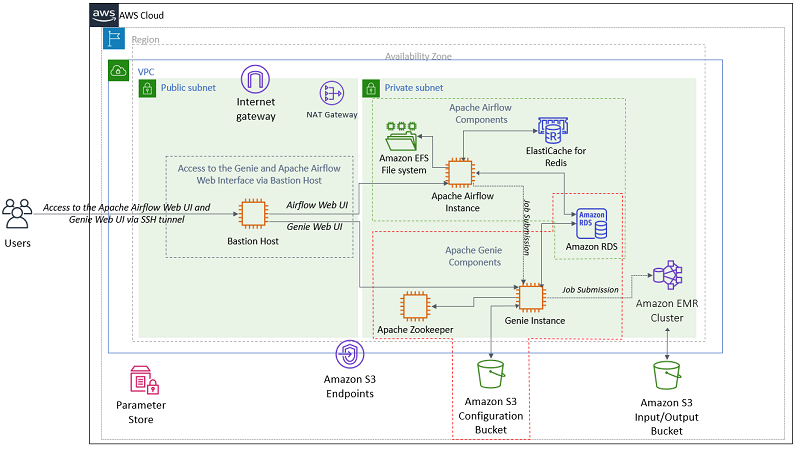The image size is (800, 449).
Task: Select the Bastion Host chip icon
Action: click(253, 214)
